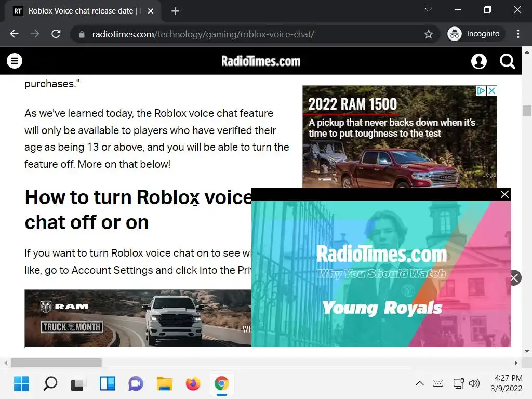
Task: Close the floating video player
Action: coord(504,194)
